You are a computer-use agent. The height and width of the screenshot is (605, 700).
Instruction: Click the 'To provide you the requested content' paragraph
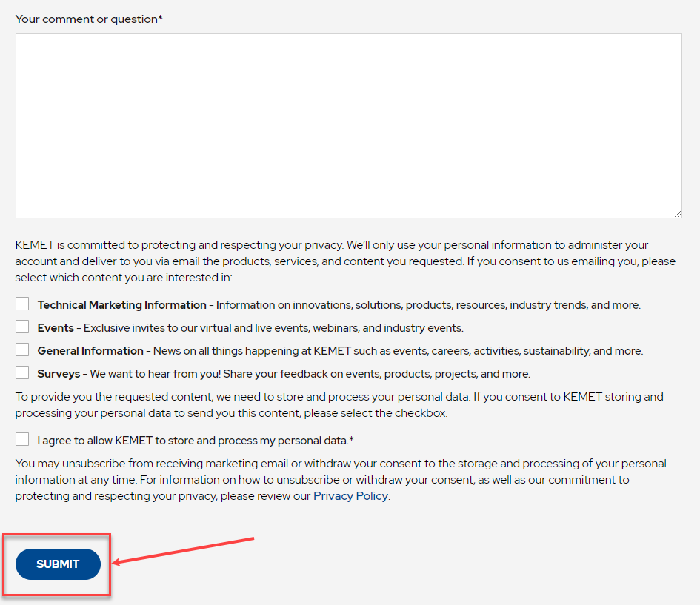pos(339,405)
